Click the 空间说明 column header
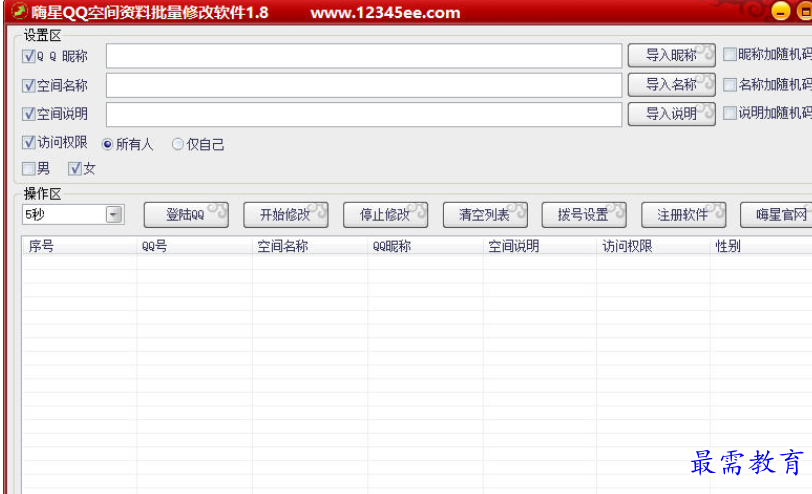The width and height of the screenshot is (812, 494). point(540,246)
